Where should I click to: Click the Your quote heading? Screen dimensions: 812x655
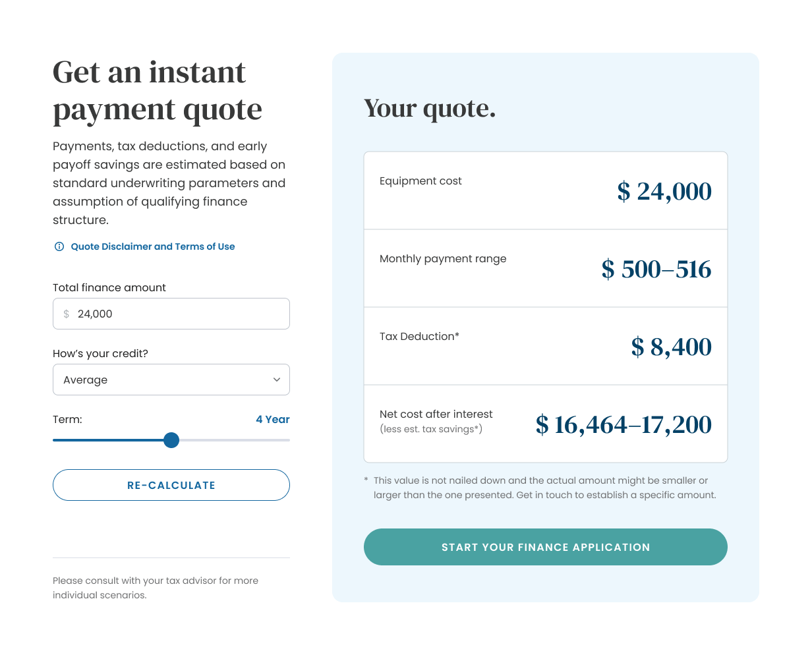click(x=430, y=108)
